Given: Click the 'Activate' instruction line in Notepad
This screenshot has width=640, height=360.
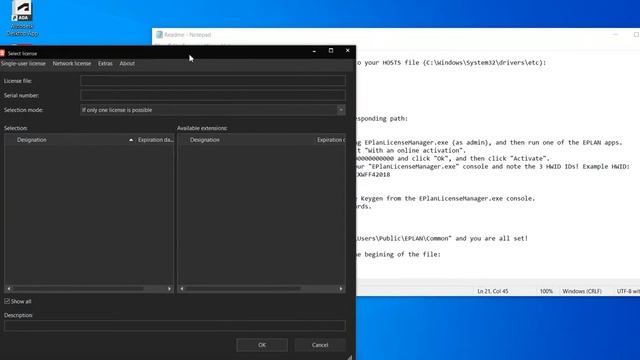Looking at the screenshot, I should 453,158.
